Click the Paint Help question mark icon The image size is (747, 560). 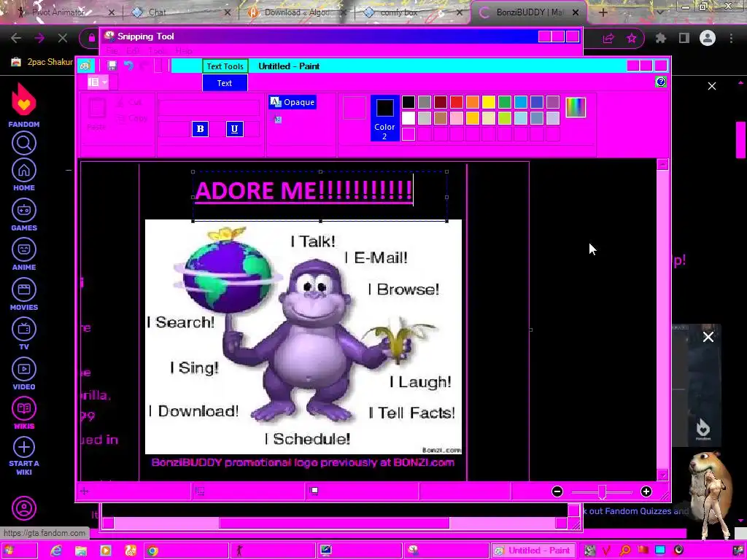click(661, 82)
